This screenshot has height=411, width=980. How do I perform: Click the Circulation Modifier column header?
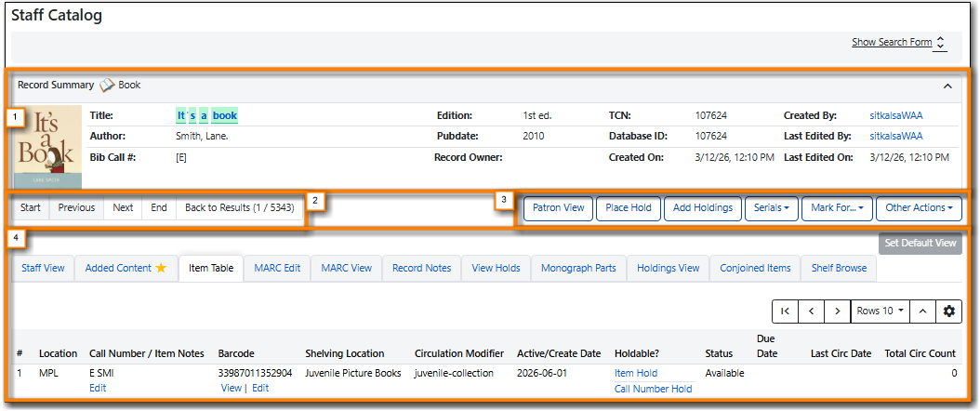[x=458, y=353]
